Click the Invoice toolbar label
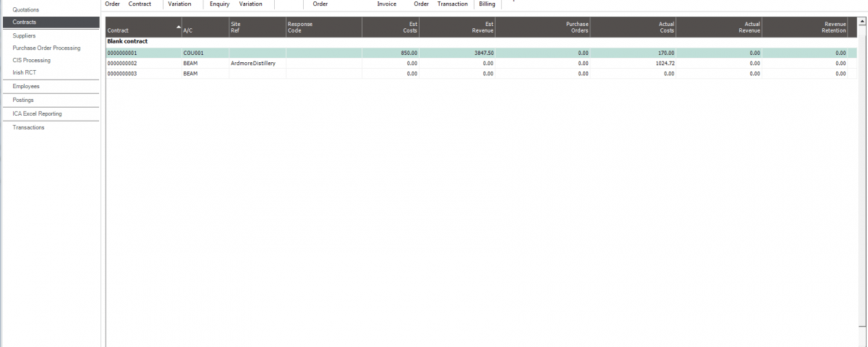 click(386, 4)
